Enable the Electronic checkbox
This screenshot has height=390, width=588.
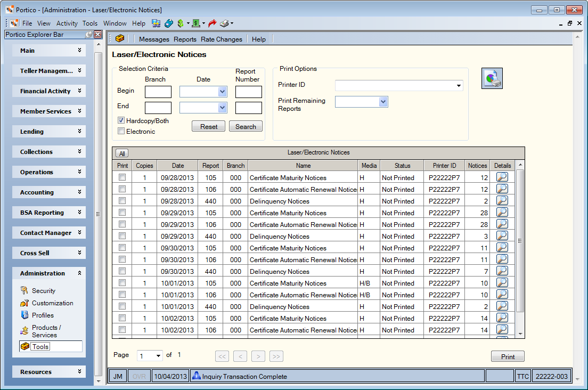coord(121,131)
